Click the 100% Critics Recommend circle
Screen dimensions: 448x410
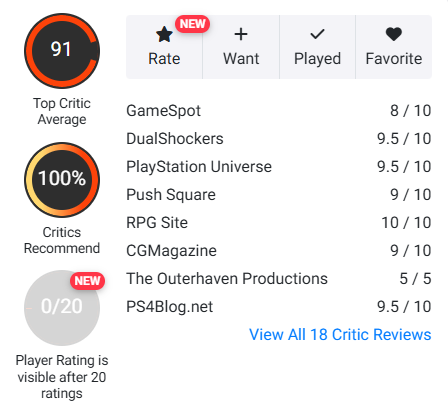click(x=62, y=180)
